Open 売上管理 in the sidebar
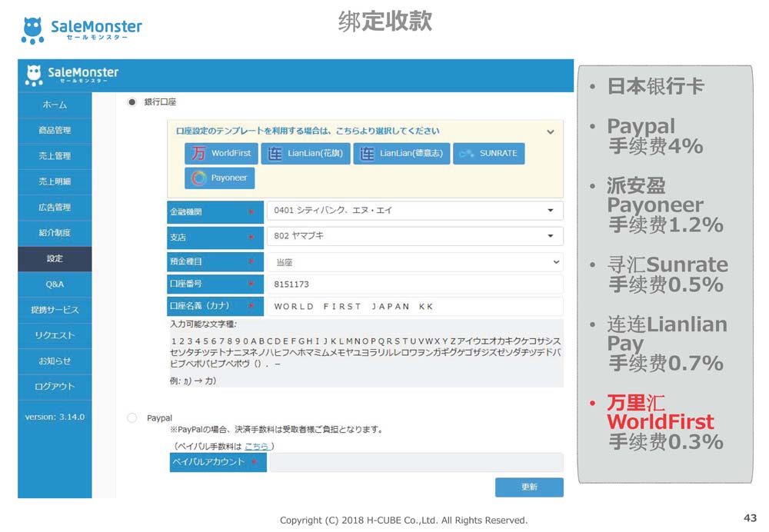The image size is (769, 532). pyautogui.click(x=55, y=156)
